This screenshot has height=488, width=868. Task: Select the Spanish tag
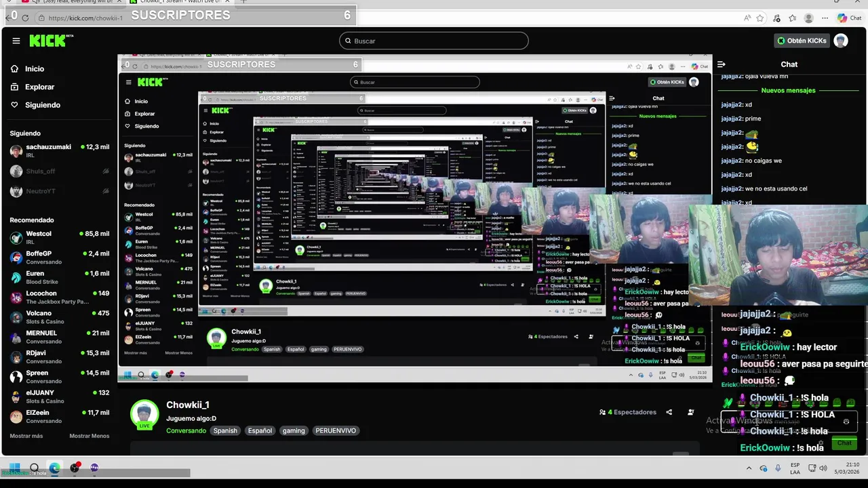[x=225, y=430]
